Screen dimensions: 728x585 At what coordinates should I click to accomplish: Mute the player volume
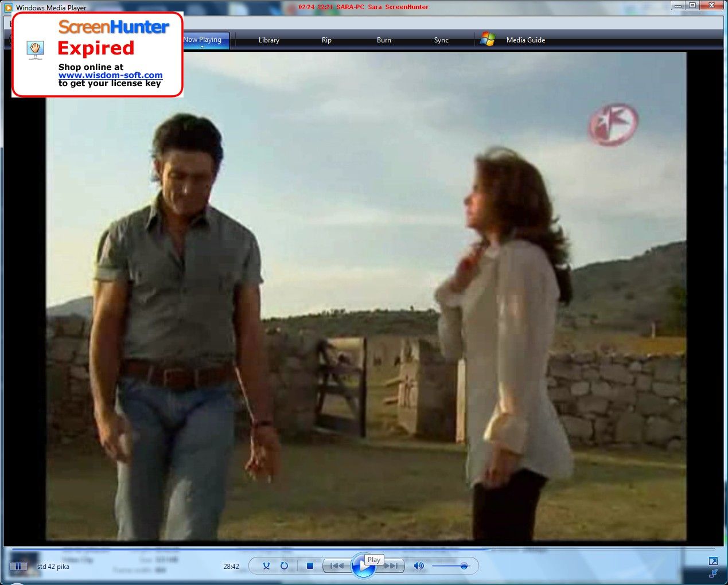point(419,566)
